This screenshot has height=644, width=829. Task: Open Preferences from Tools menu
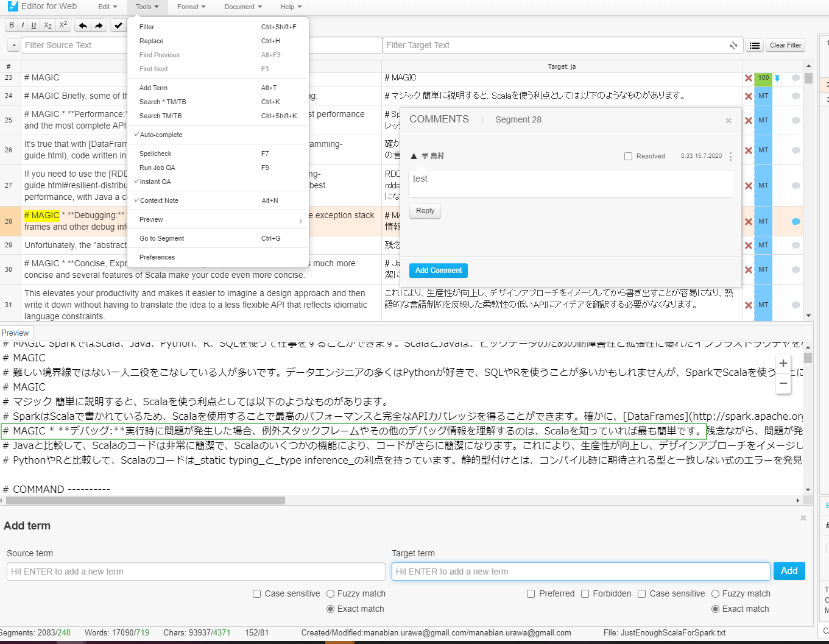[x=218, y=257]
